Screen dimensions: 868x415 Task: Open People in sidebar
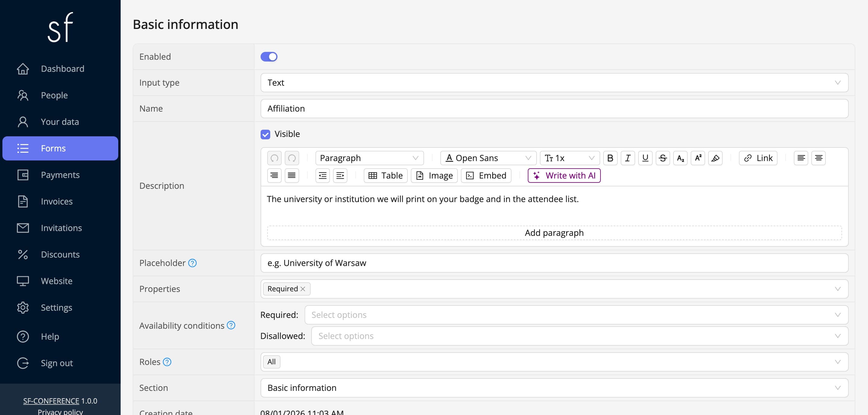(60, 95)
